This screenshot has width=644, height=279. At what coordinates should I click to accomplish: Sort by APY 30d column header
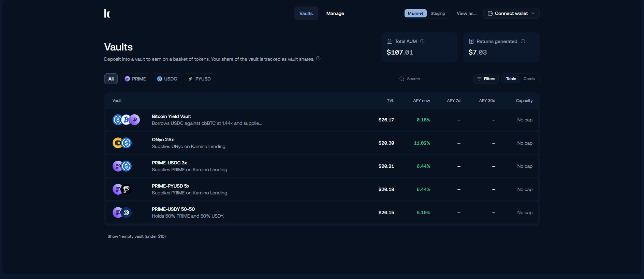click(x=487, y=101)
